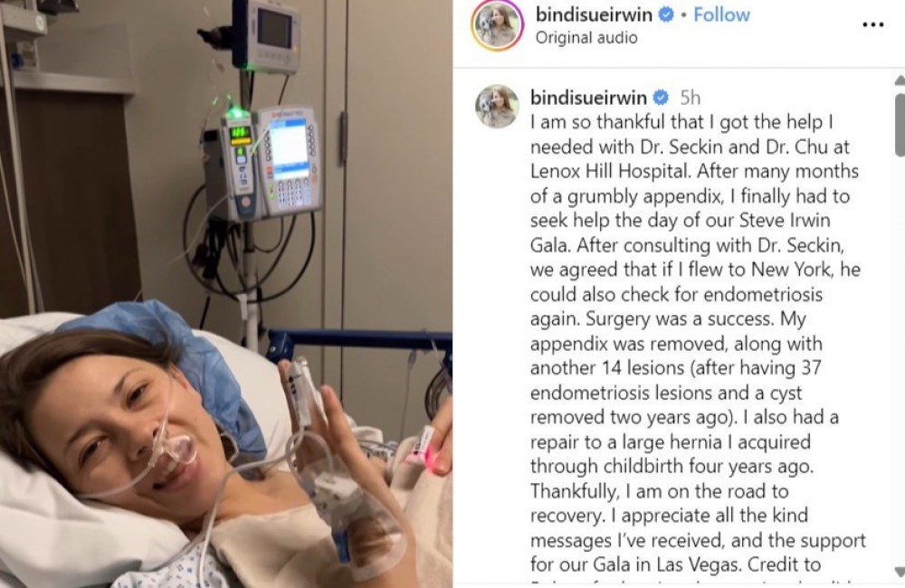905x588 pixels.
Task: Click 'New York' in the caption text
Action: coord(801,270)
